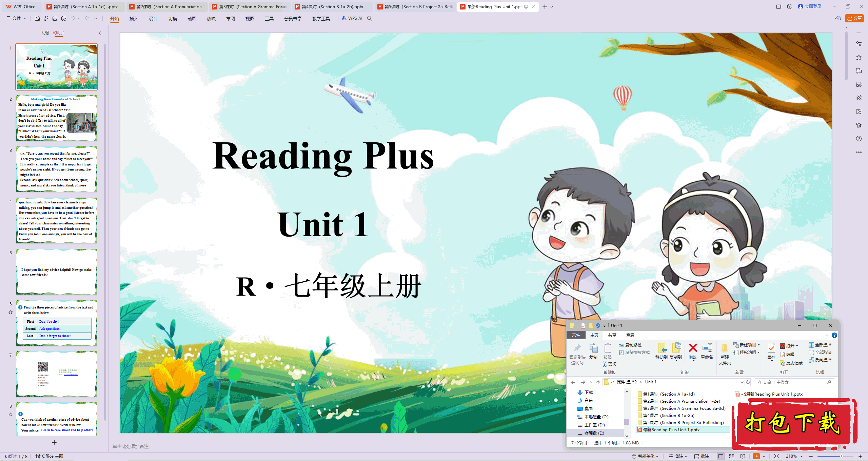Click 历史记录 history in Explorer
This screenshot has width=868, height=461.
pyautogui.click(x=791, y=363)
